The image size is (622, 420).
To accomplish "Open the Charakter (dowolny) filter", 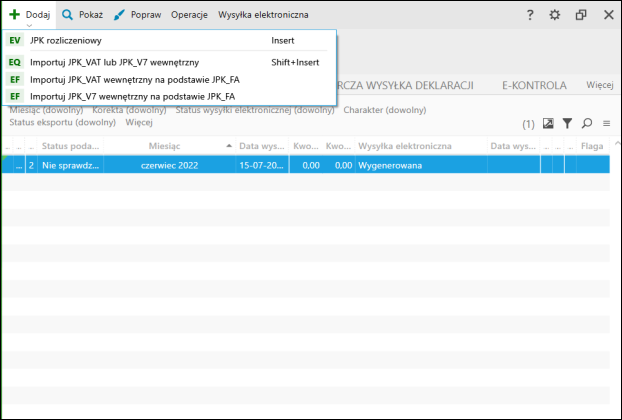I will [385, 110].
